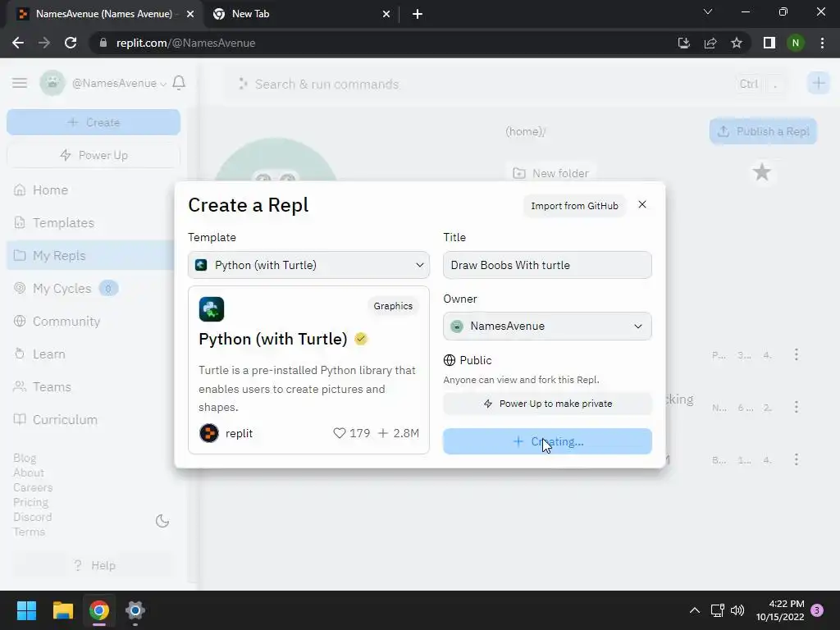Follow the Pricing footer link
This screenshot has width=840, height=630.
click(31, 502)
